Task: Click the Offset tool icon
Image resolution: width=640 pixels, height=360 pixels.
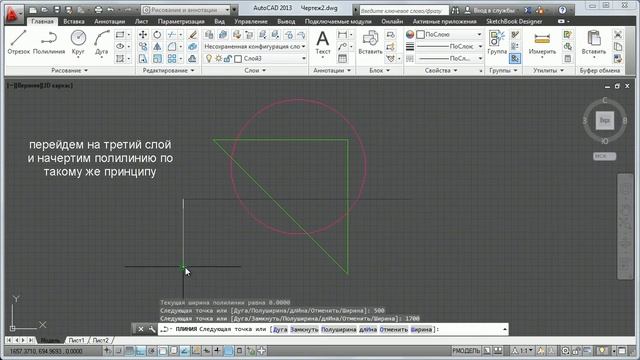Action: [x=193, y=59]
